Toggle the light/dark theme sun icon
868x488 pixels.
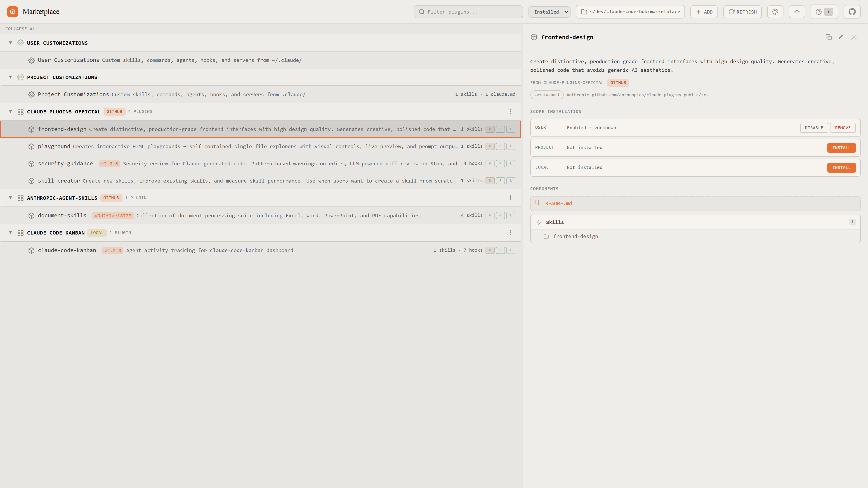coord(797,12)
